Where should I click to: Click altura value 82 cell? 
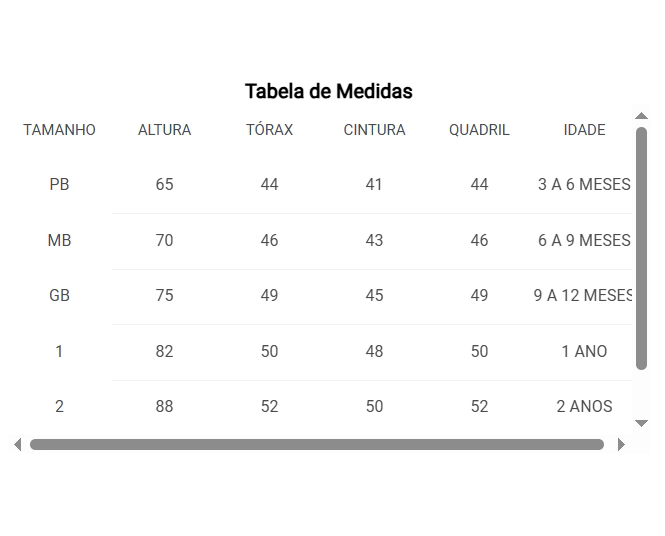click(165, 351)
